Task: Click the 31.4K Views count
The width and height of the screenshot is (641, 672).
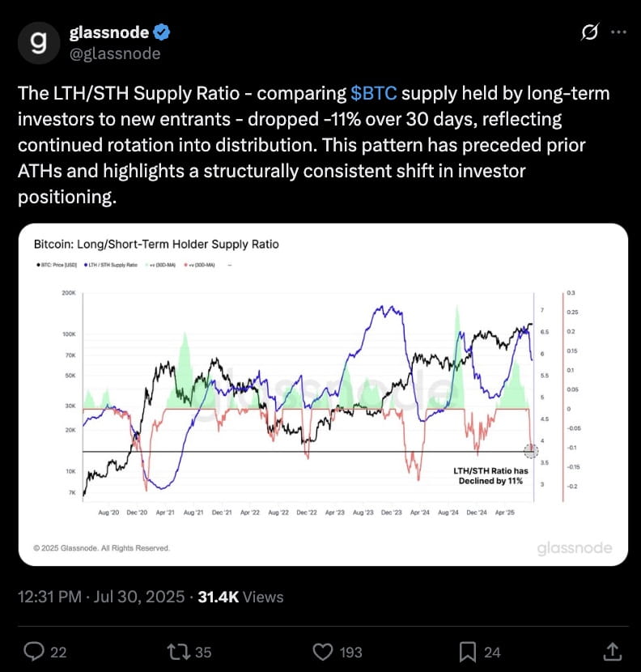Action: click(240, 597)
